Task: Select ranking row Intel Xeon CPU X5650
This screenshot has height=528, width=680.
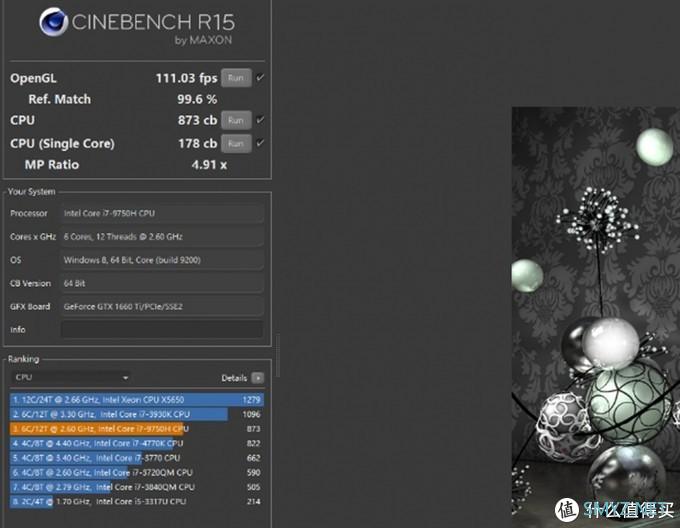Action: point(137,400)
